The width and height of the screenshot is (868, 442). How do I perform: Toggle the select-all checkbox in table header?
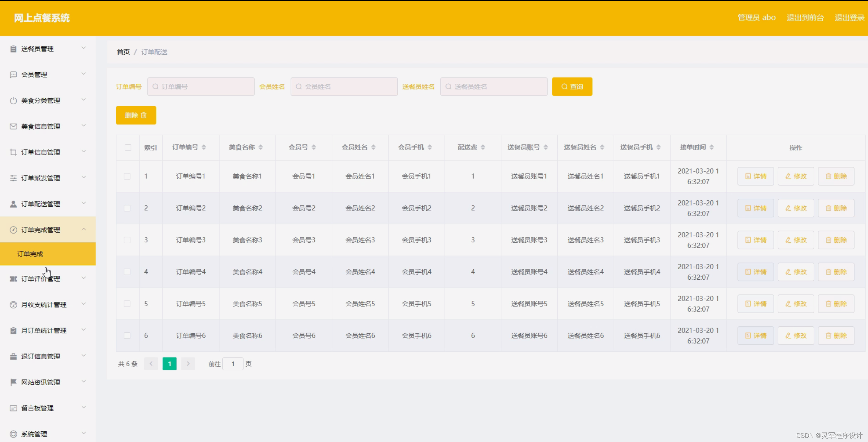tap(127, 147)
